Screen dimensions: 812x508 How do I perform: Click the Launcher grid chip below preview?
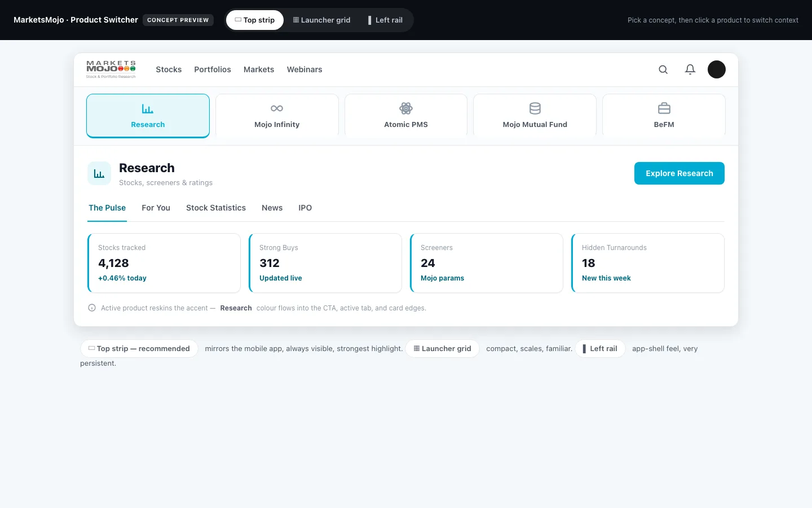pyautogui.click(x=443, y=349)
